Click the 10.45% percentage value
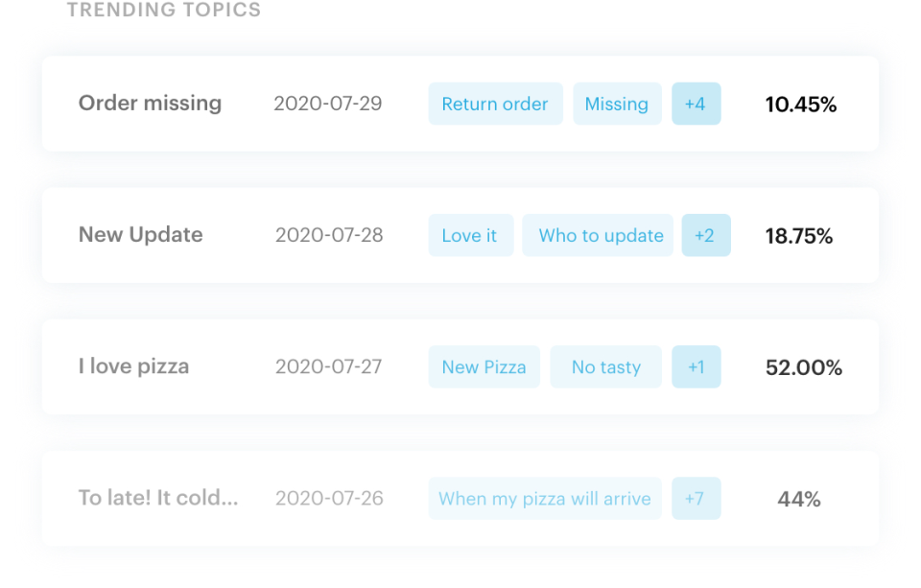 tap(801, 106)
